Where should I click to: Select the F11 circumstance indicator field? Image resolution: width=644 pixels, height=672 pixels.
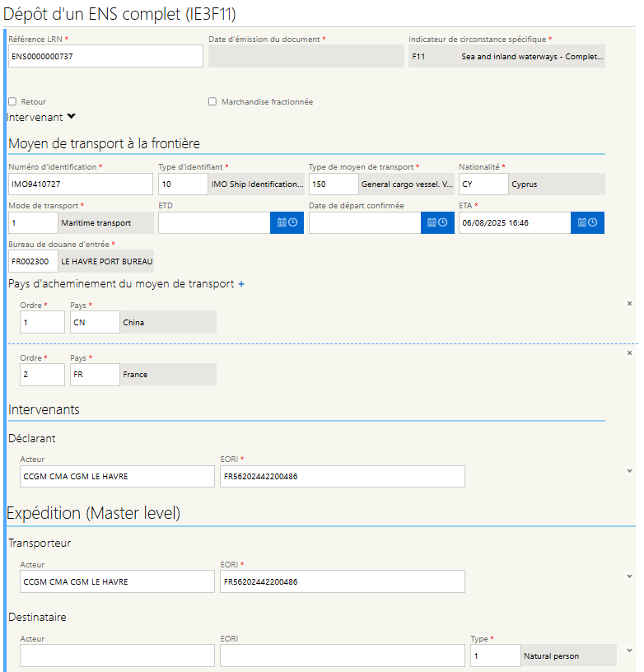pos(506,56)
